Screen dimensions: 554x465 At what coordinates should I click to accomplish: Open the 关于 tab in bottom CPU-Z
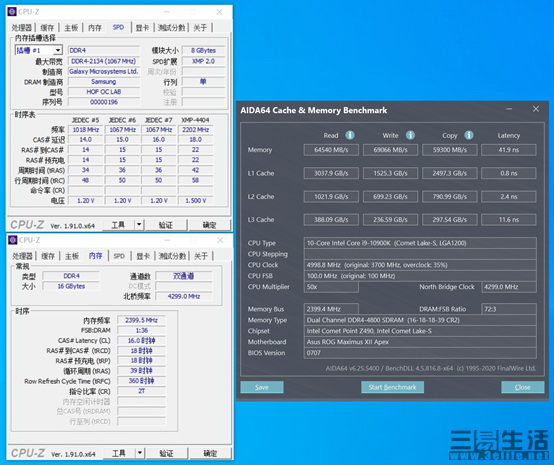point(201,256)
